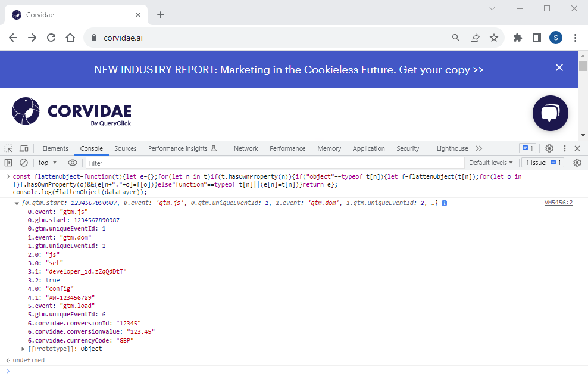Click the console Filter input field
Screen dimensions: 588x376
click(274, 163)
